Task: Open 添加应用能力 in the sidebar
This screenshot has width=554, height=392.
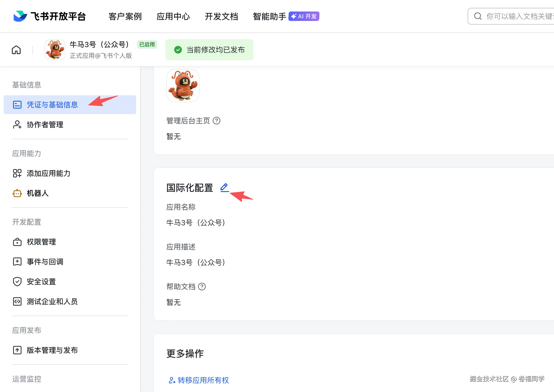Action: click(48, 173)
